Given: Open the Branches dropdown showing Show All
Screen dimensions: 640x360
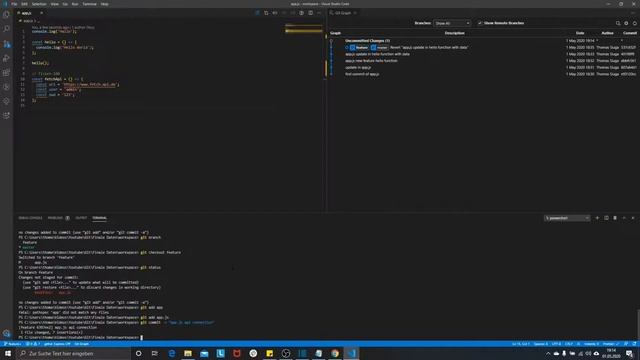Looking at the screenshot, I should pyautogui.click(x=452, y=23).
